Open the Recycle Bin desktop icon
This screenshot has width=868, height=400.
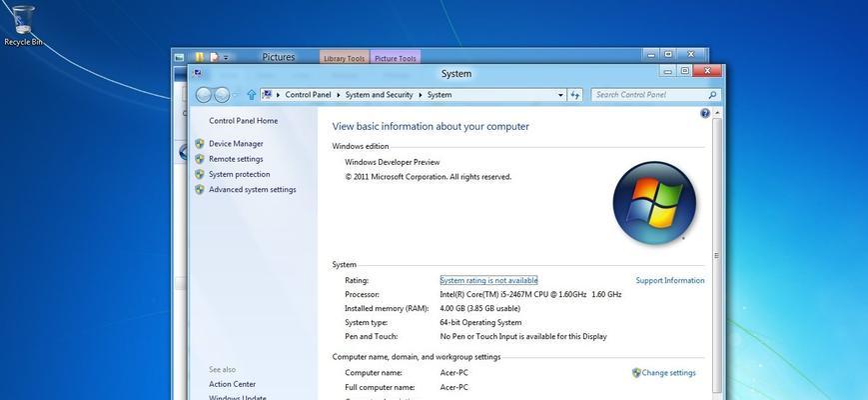(x=23, y=25)
